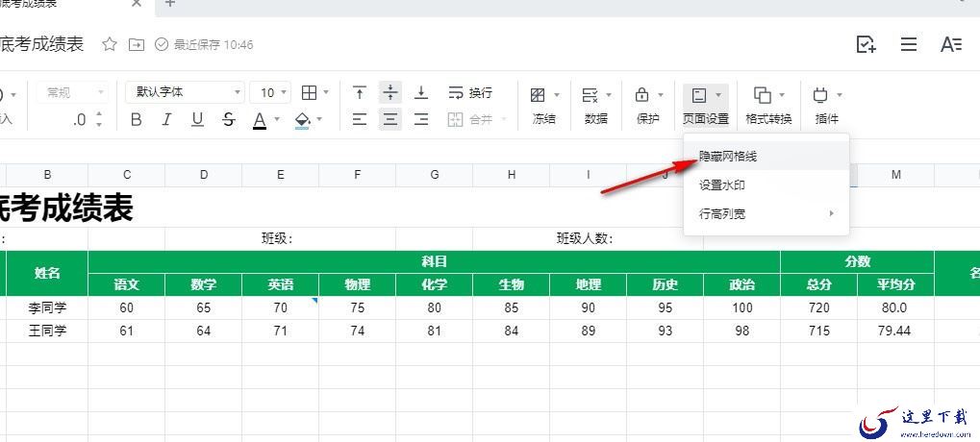Select the 政治 score cell 100
This screenshot has height=442, width=980.
[x=741, y=307]
